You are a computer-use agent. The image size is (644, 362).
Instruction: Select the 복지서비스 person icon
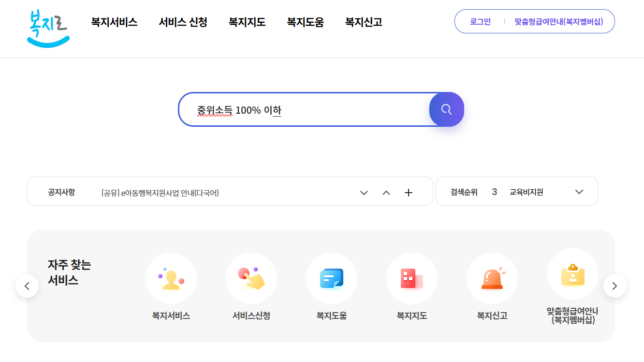coord(171,278)
